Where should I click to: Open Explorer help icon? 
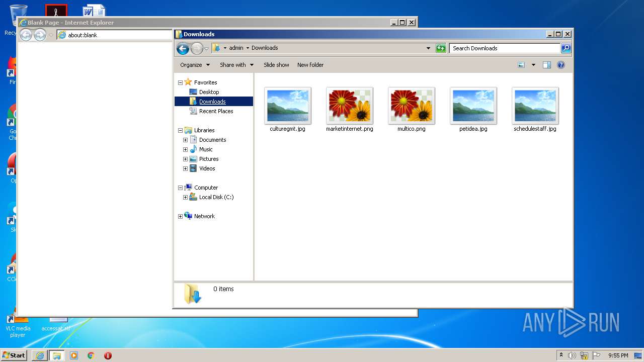pyautogui.click(x=561, y=65)
